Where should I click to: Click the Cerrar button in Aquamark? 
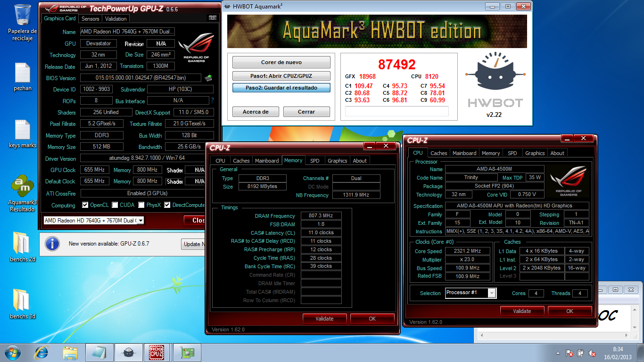[306, 112]
